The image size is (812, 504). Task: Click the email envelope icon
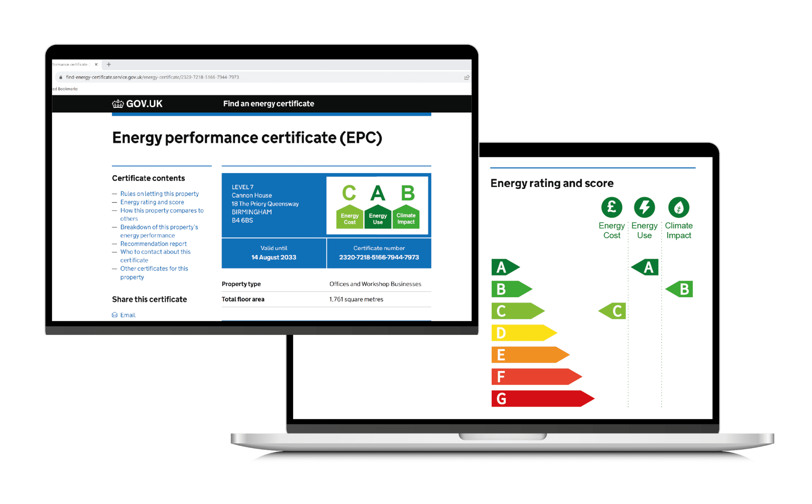(x=115, y=315)
